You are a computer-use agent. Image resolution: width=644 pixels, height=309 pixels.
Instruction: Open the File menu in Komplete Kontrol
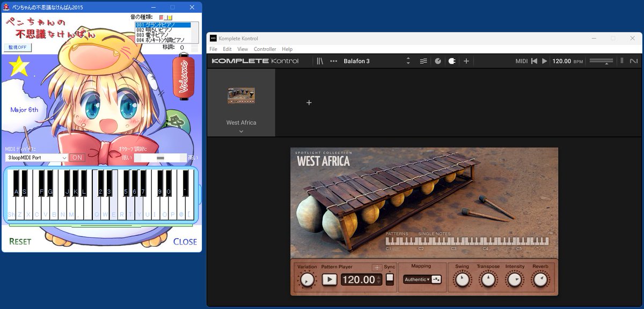click(214, 49)
